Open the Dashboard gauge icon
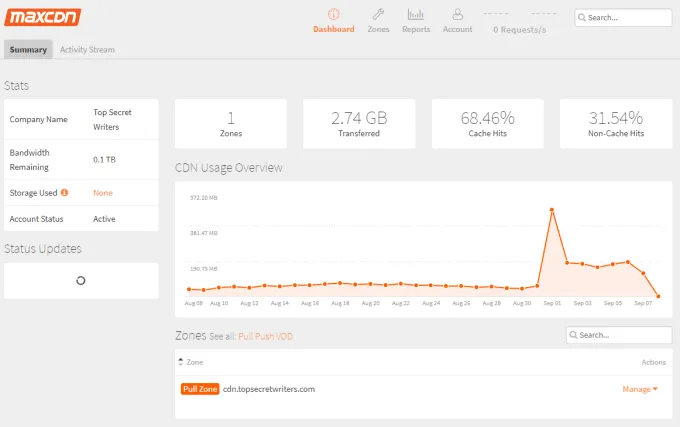The height and width of the screenshot is (427, 680). pos(333,14)
